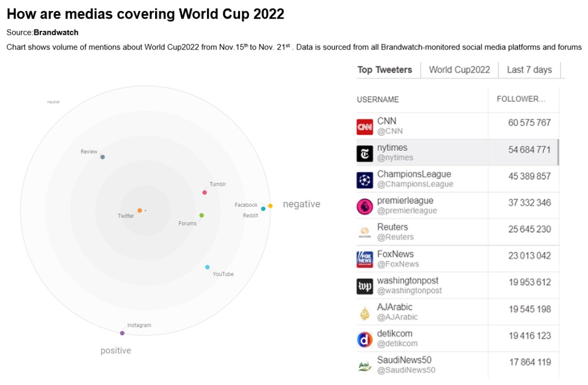Switch to the Top Tweeters tab
Screen dimensions: 588x385
pos(384,70)
